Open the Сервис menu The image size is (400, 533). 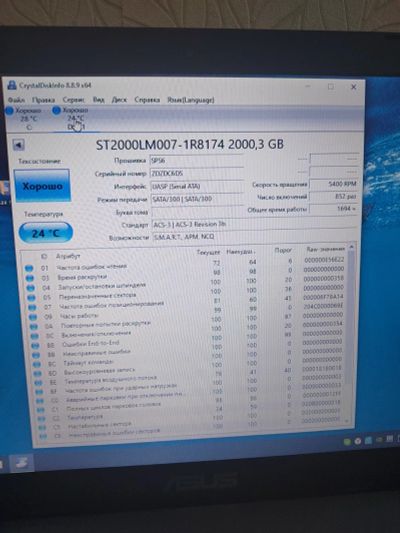click(74, 100)
